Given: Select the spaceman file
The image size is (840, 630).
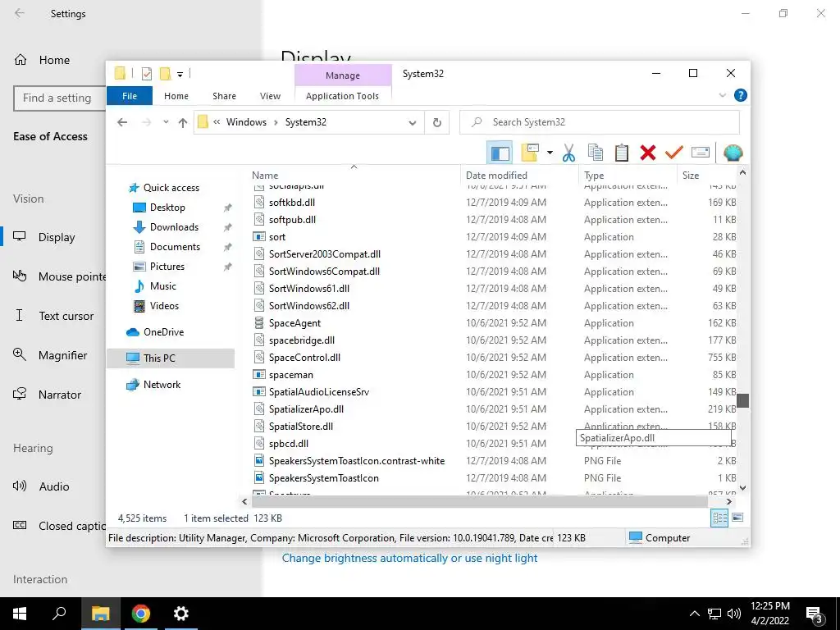Looking at the screenshot, I should point(291,375).
